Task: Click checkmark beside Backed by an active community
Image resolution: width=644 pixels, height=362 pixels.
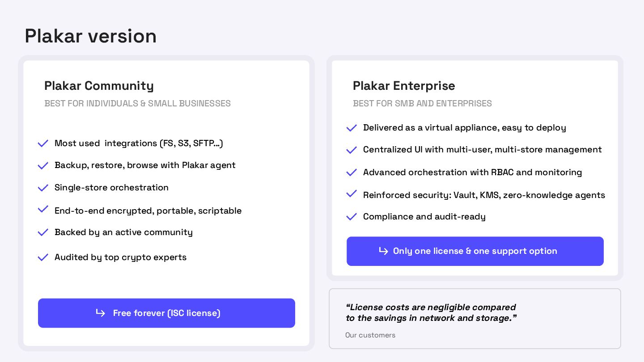Action: click(43, 232)
